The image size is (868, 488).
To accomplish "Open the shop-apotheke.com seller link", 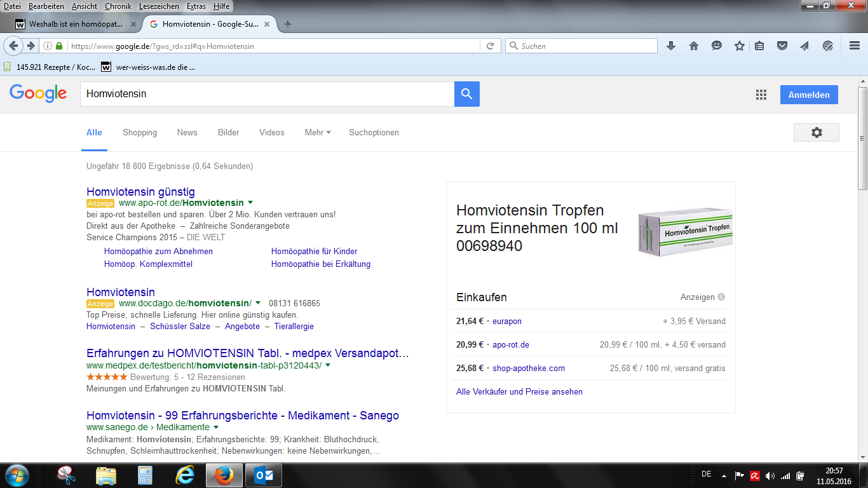I will (x=529, y=368).
